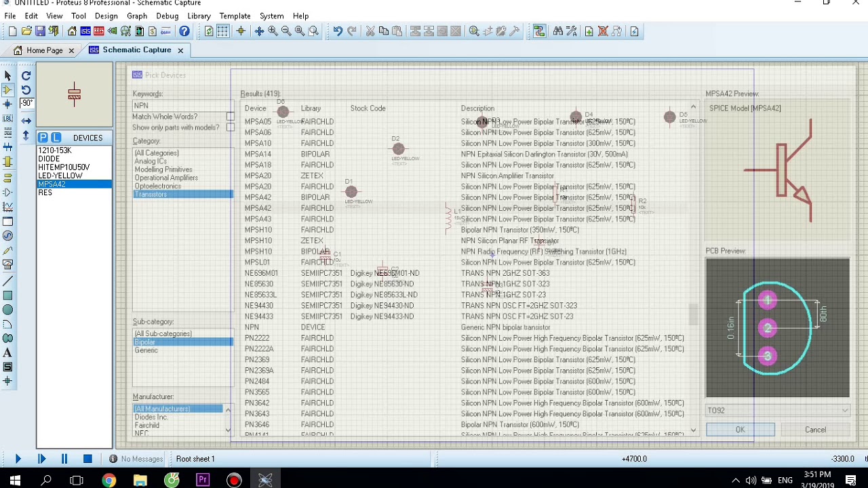The width and height of the screenshot is (868, 488).
Task: Open the ARES PCB layout icon
Action: tap(99, 31)
